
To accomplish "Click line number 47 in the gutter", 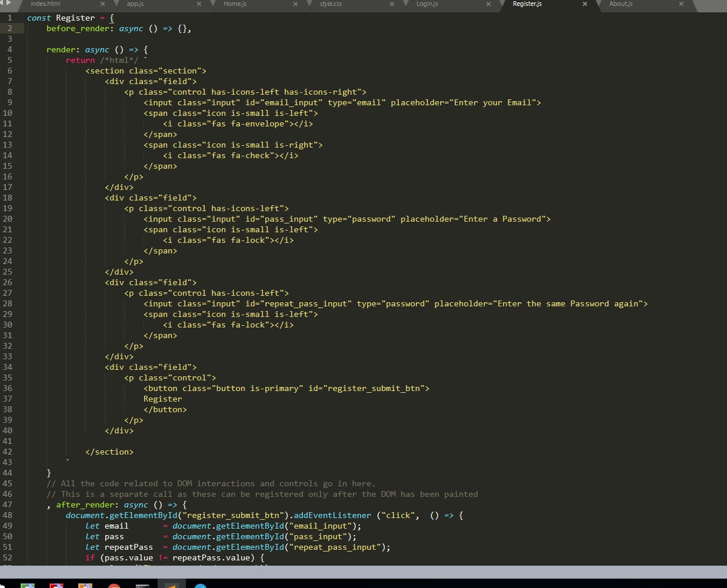I will point(8,505).
